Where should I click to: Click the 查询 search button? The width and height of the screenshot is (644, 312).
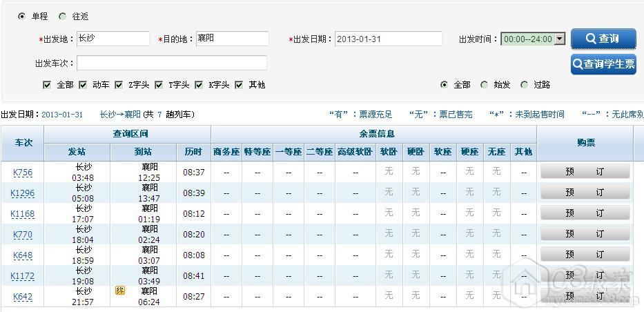[x=603, y=39]
